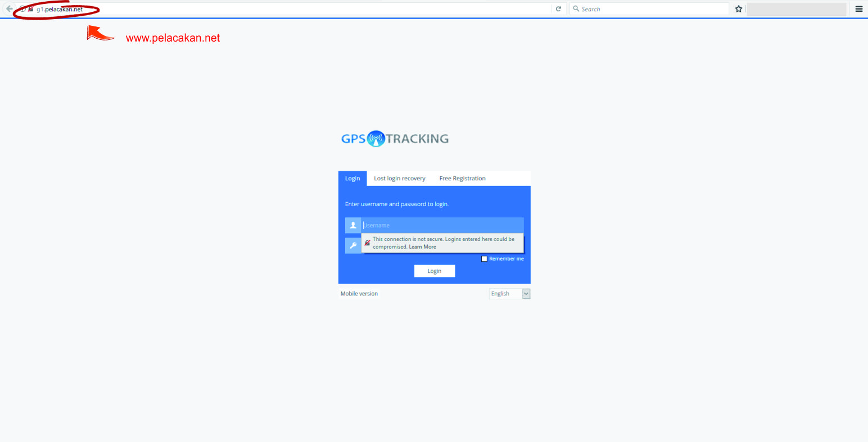Viewport: 868px width, 442px height.
Task: Click the magnifier icon in the Search box
Action: click(576, 9)
